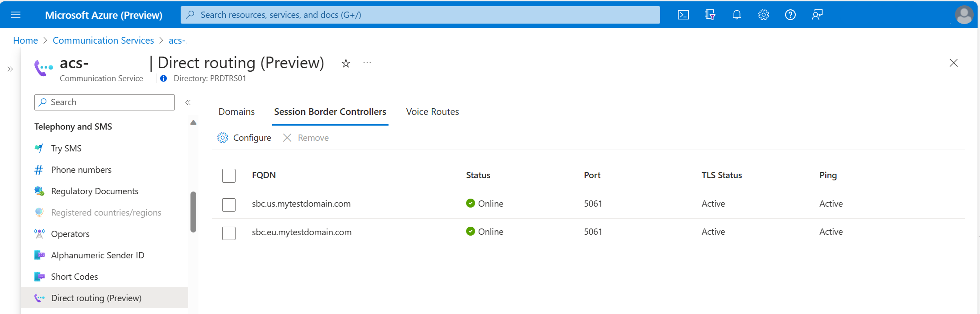Open Directories and subscriptions filter icon
This screenshot has height=314, width=980.
pyautogui.click(x=710, y=15)
